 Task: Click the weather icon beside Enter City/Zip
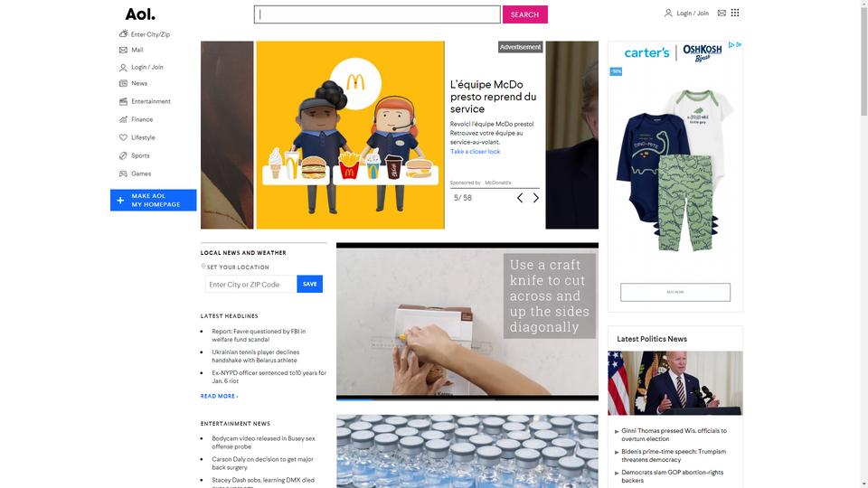pos(124,33)
